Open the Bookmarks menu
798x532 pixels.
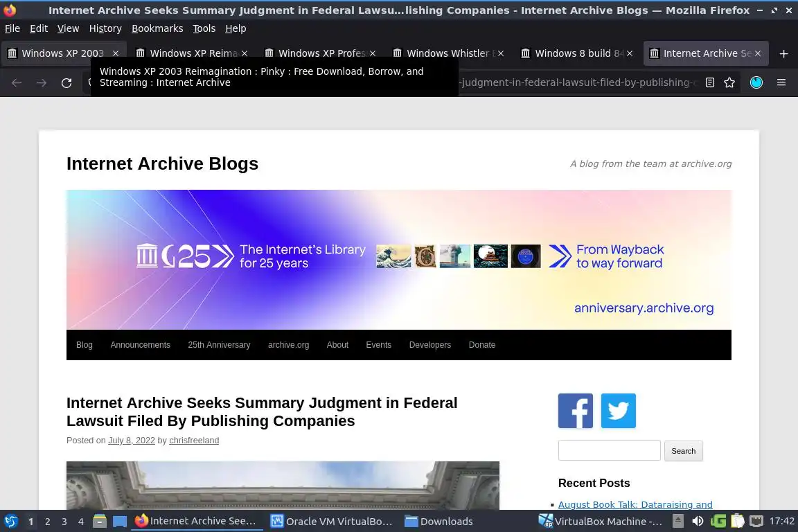(157, 28)
